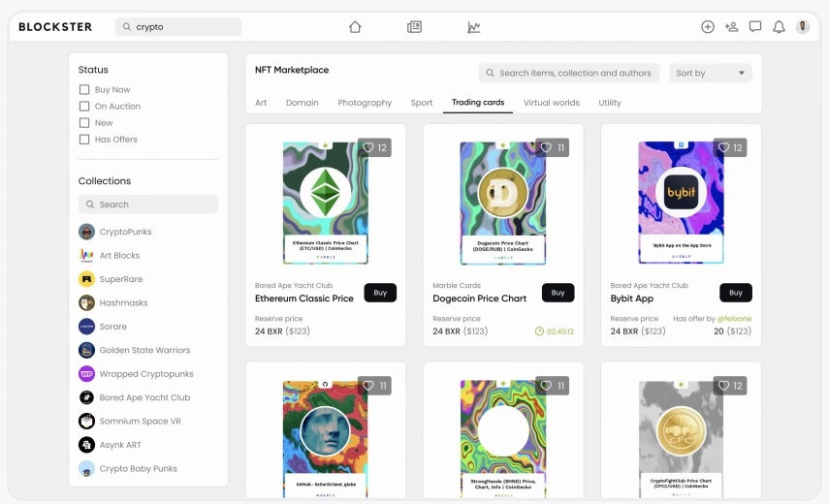
Task: Select Sorare collection icon
Action: [x=86, y=327]
